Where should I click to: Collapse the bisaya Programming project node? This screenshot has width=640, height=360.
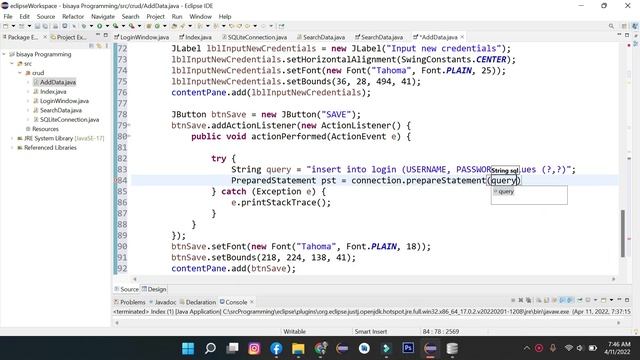[x=4, y=54]
